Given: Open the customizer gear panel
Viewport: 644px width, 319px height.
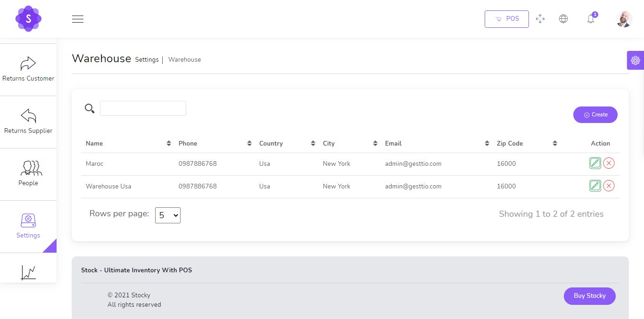Looking at the screenshot, I should point(635,60).
